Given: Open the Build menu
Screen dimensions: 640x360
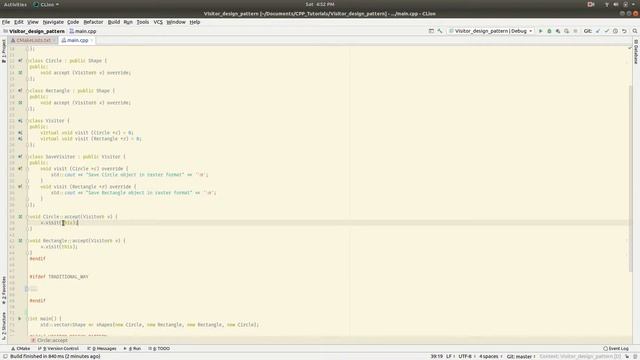Looking at the screenshot, I should click(x=113, y=22).
